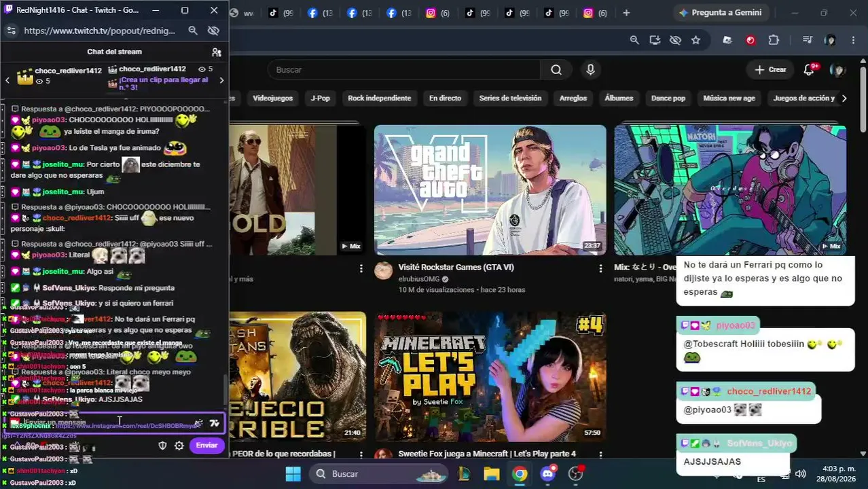Select the Dance pop filter chip
868x489 pixels.
click(668, 98)
